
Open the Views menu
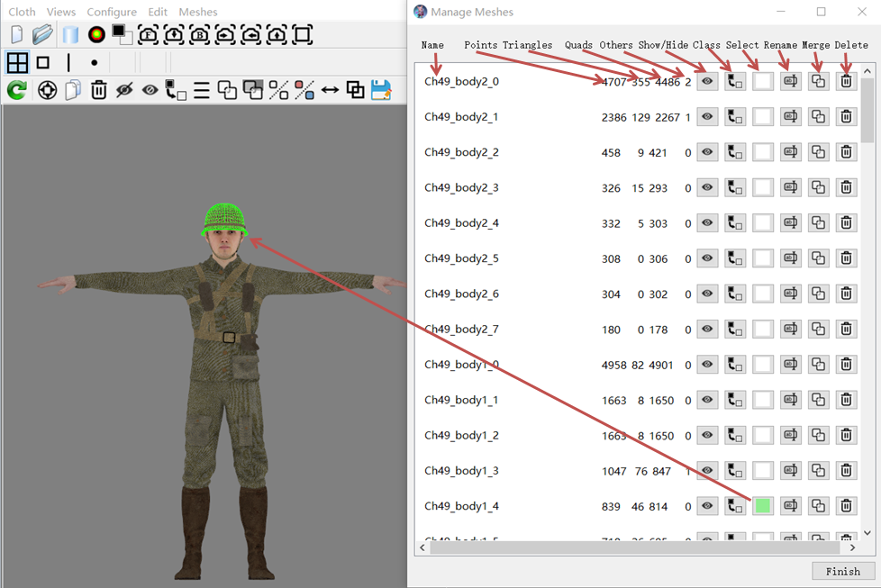tap(61, 12)
